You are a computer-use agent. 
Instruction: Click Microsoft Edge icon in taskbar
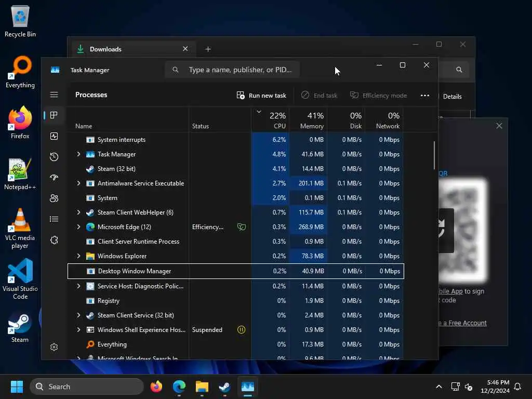click(179, 387)
